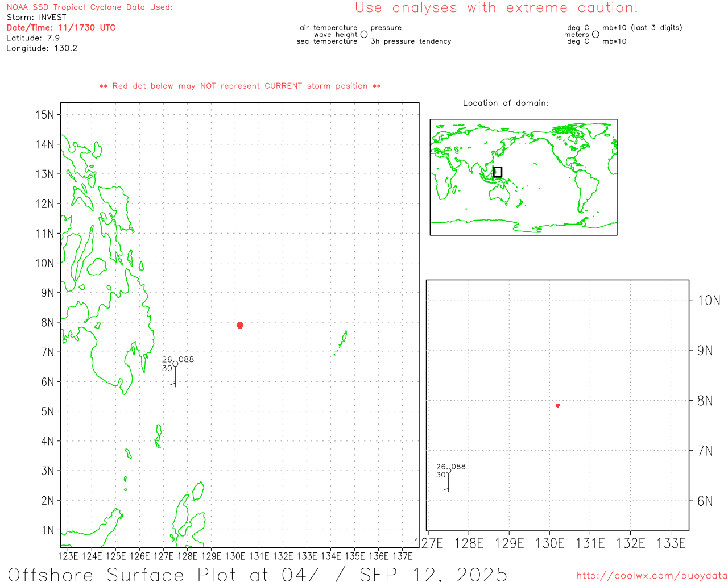Click pressure value '088' on main map
The image size is (728, 582).
(187, 360)
